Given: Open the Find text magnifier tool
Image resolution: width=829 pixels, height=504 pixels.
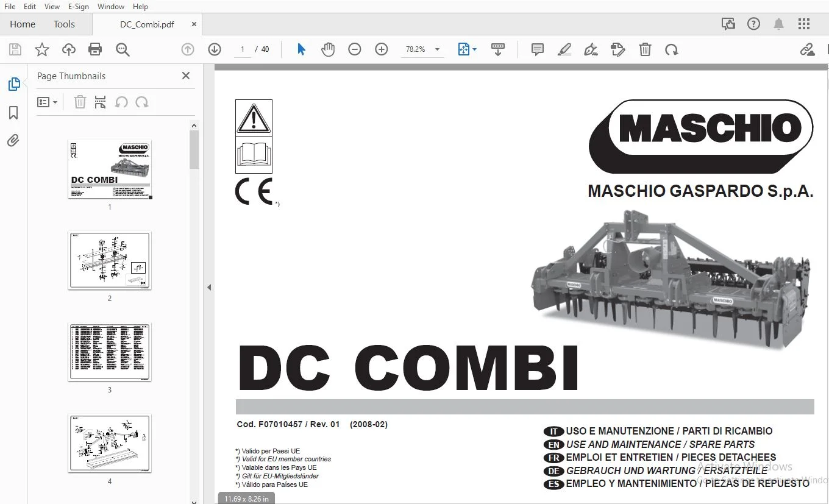Looking at the screenshot, I should pos(123,49).
